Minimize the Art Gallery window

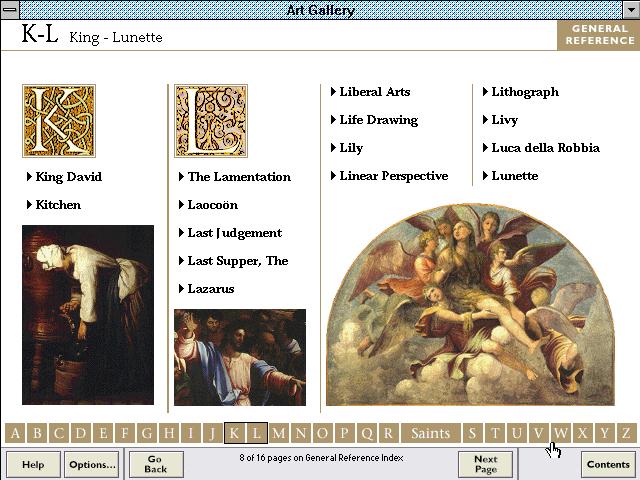pos(631,10)
